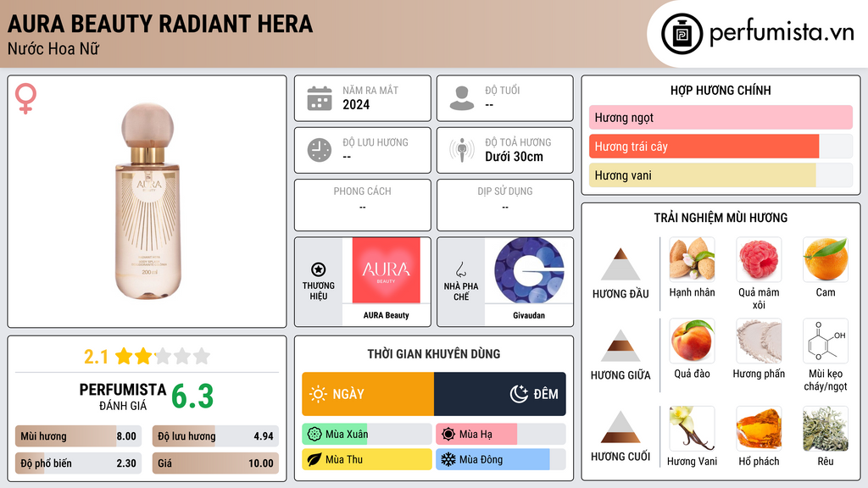Click the Hương đầu pyramid icon
868x488 pixels.
[620, 264]
